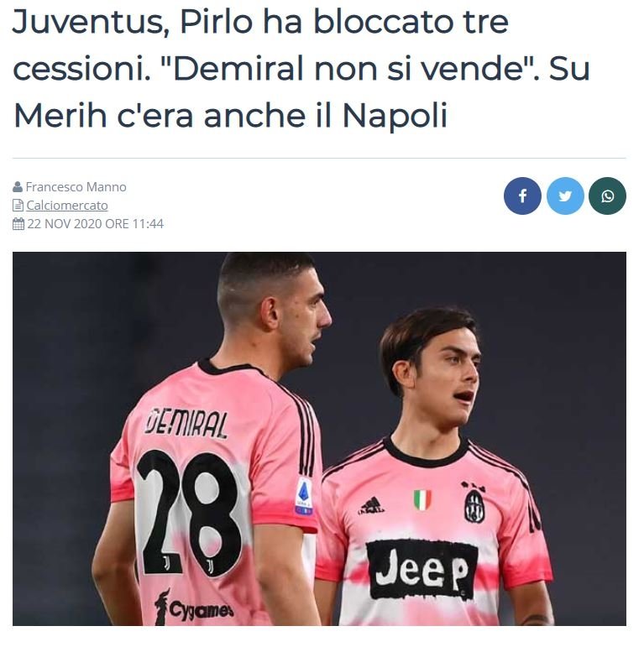This screenshot has height=647, width=644.
Task: Click the Serie A sleeve patch
Action: pyautogui.click(x=304, y=497)
